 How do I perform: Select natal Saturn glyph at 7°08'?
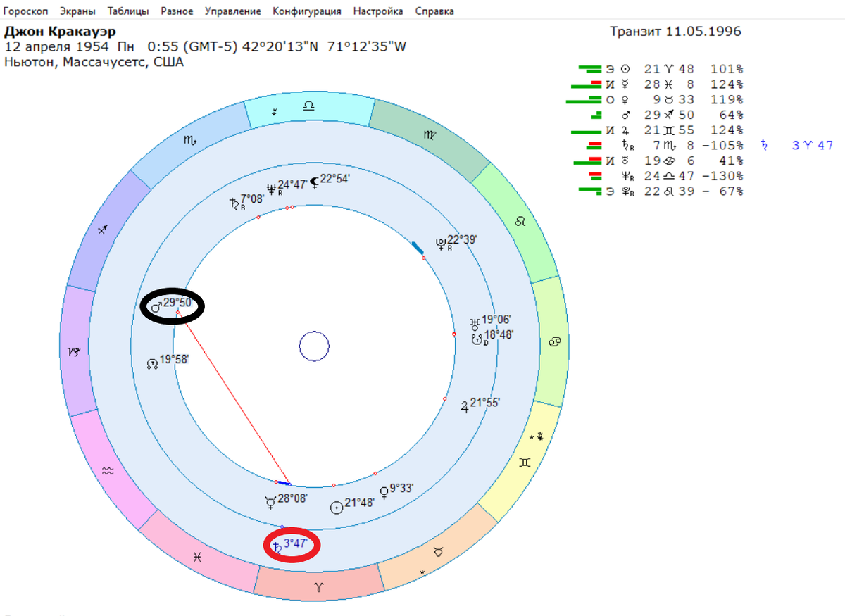[234, 205]
